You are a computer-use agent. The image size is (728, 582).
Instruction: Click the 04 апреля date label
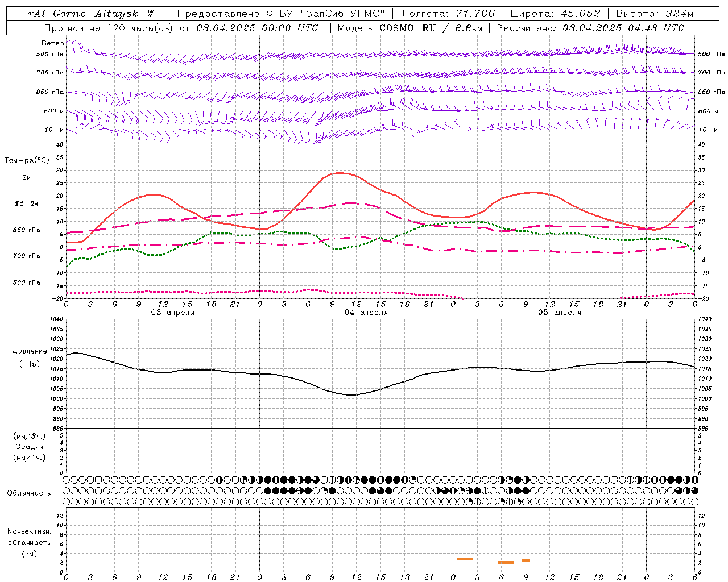pyautogui.click(x=366, y=313)
